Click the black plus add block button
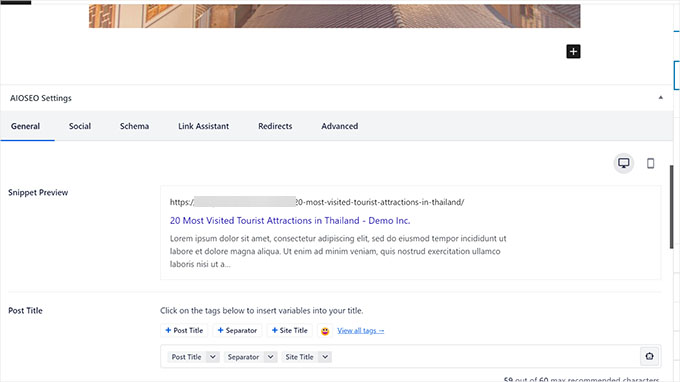Screen dimensions: 680x382 tap(573, 51)
